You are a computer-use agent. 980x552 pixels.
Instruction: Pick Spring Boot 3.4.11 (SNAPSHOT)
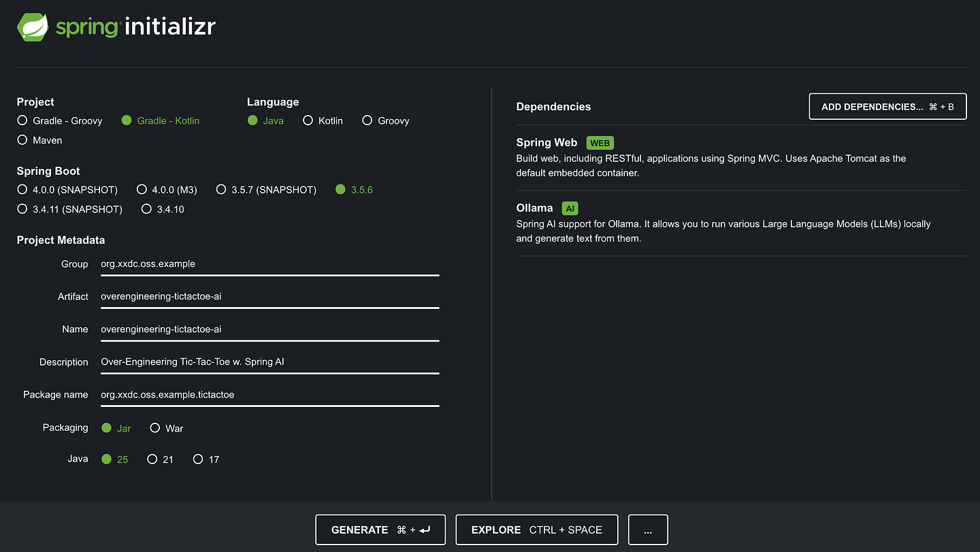70,209
